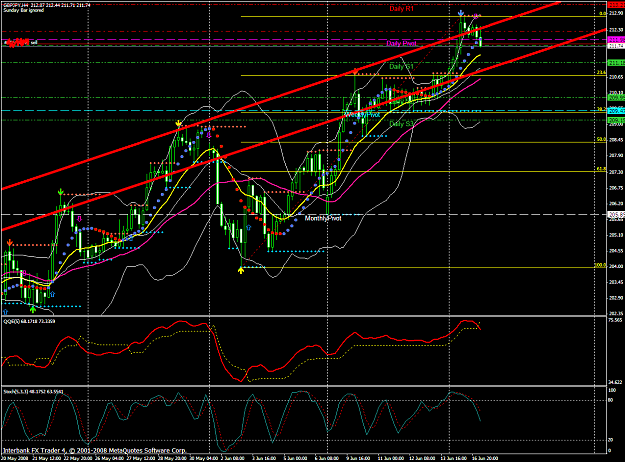Screen dimensions: 625x462
Task: Click the green down arrow signal marker
Action: click(x=61, y=192)
